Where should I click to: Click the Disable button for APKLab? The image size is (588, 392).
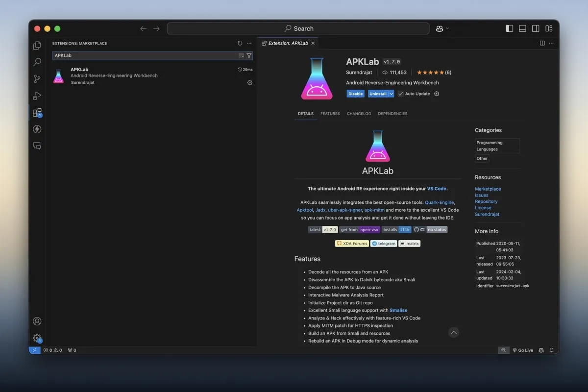pyautogui.click(x=355, y=94)
